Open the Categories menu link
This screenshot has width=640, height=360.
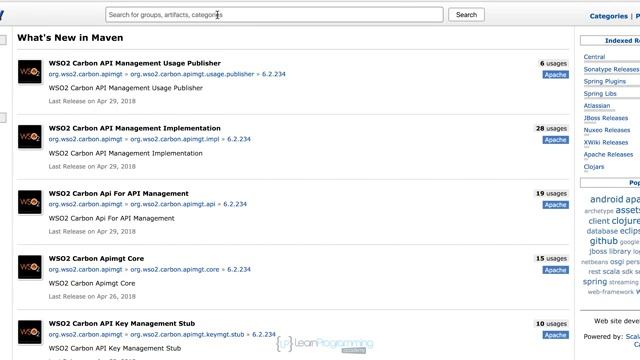pos(608,16)
